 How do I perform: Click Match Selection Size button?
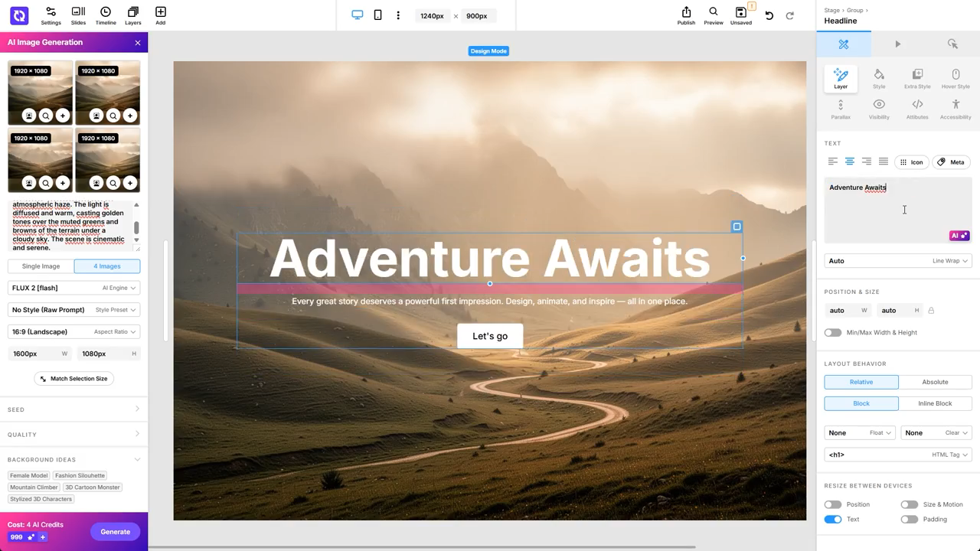click(73, 379)
